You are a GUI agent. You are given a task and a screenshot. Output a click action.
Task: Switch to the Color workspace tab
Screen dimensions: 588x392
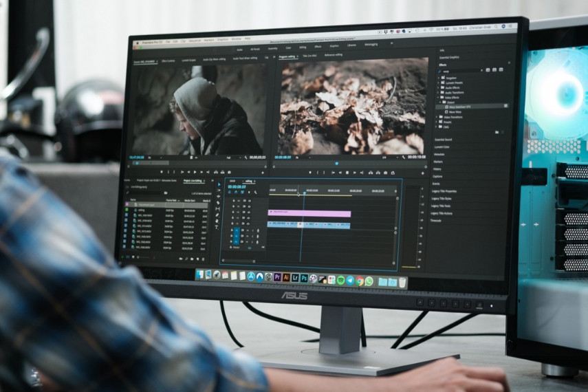pyautogui.click(x=288, y=48)
